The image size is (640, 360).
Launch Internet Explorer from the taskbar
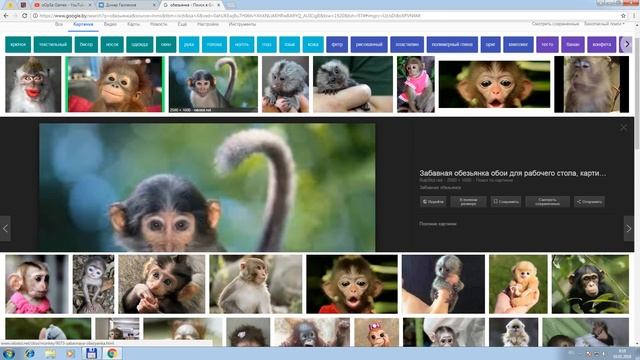tap(29, 353)
